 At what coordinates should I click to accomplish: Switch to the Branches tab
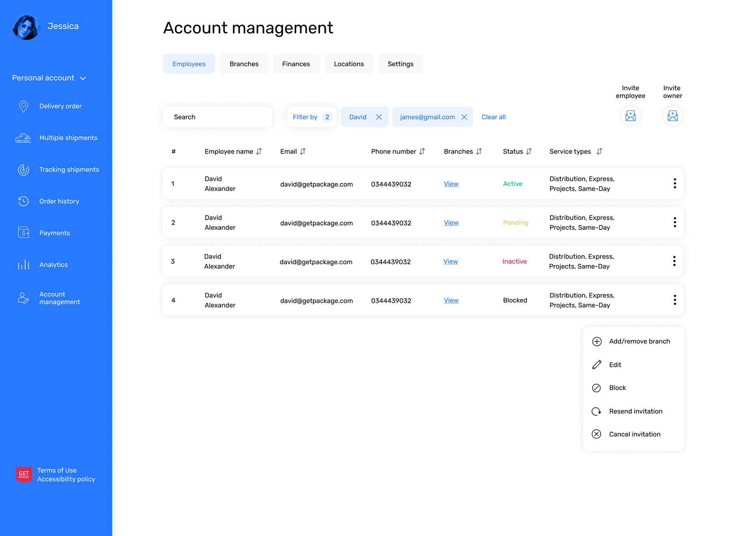pyautogui.click(x=244, y=64)
